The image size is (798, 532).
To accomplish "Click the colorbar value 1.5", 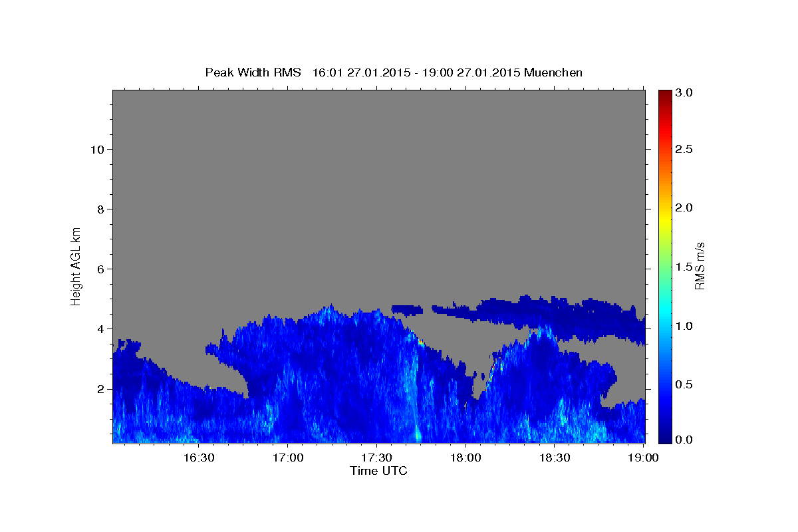I will pos(684,267).
